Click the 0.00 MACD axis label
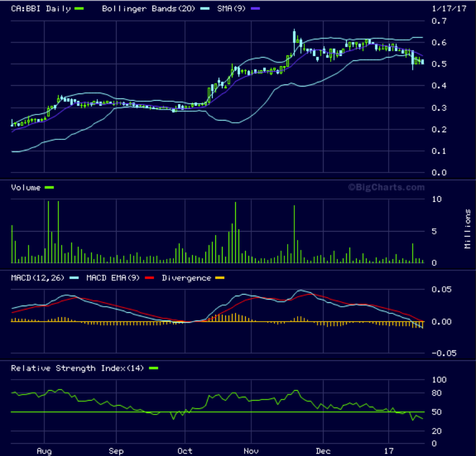 (x=441, y=322)
